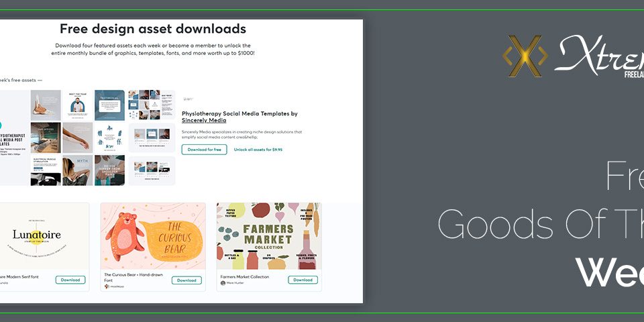Open the Unlock all assets for $9.95 link

[x=258, y=150]
